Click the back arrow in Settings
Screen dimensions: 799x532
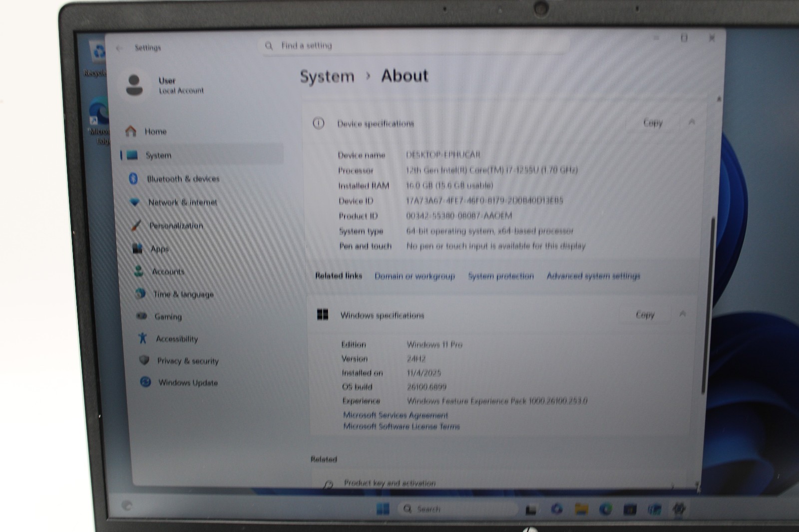pos(119,48)
